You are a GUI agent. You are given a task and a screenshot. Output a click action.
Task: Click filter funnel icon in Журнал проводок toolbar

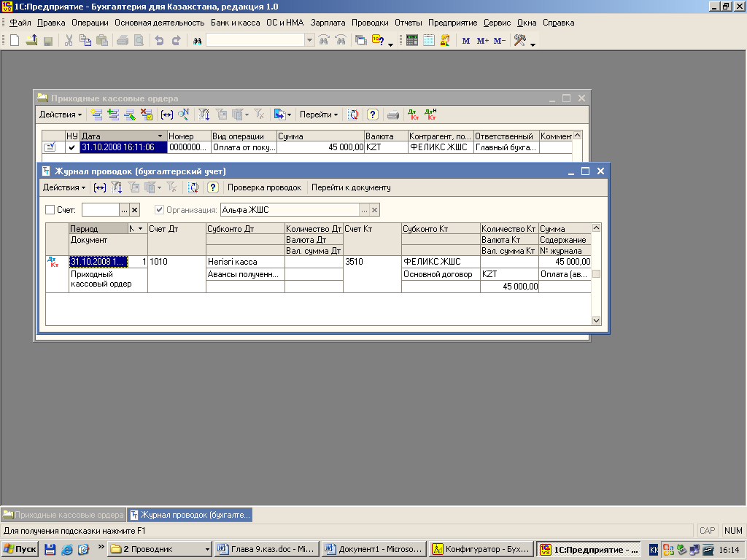[x=116, y=187]
